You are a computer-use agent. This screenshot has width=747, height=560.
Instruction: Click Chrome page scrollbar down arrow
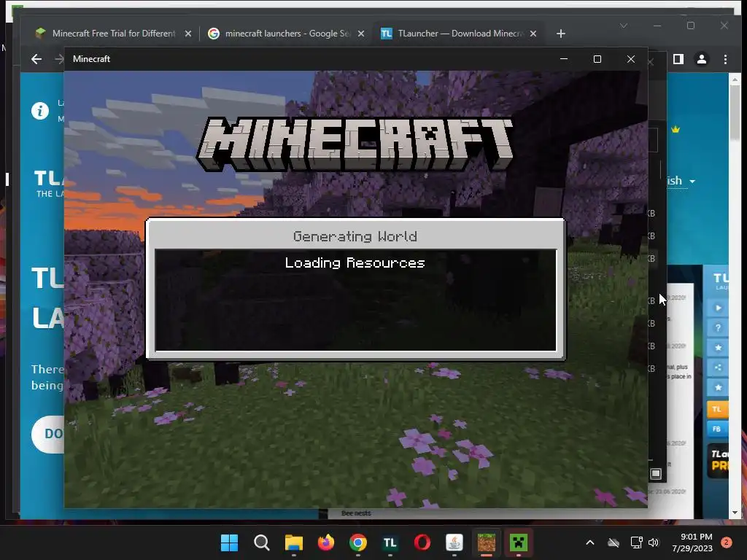coord(735,513)
